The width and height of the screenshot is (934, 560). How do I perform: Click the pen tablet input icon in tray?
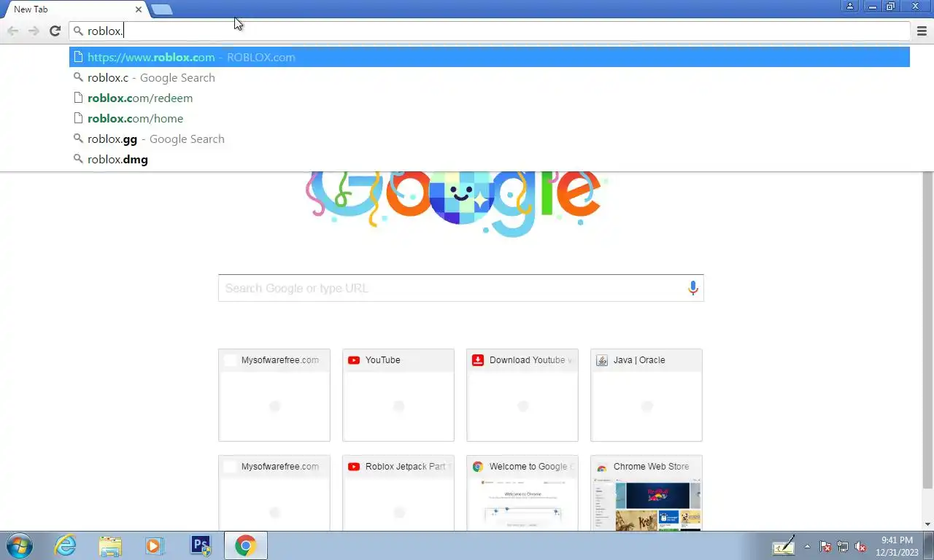click(784, 546)
